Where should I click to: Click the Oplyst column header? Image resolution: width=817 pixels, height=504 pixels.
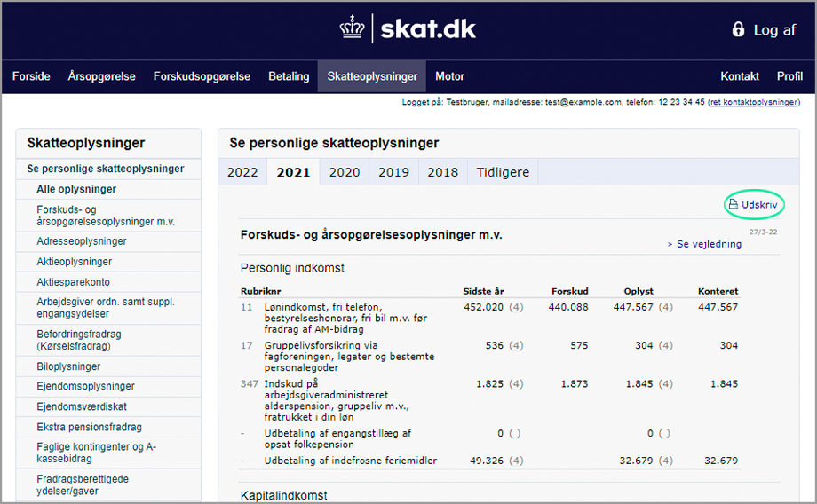pyautogui.click(x=639, y=291)
